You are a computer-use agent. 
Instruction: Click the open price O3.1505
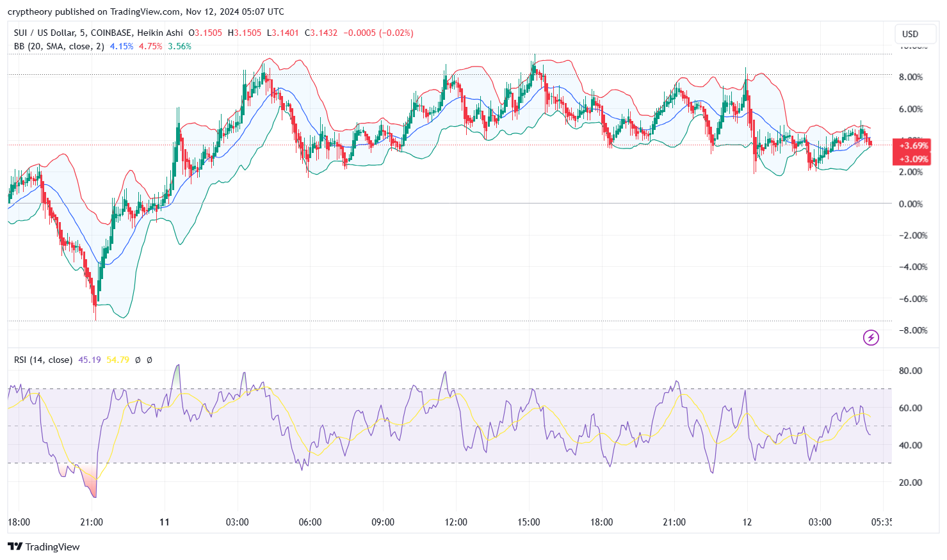(x=206, y=33)
